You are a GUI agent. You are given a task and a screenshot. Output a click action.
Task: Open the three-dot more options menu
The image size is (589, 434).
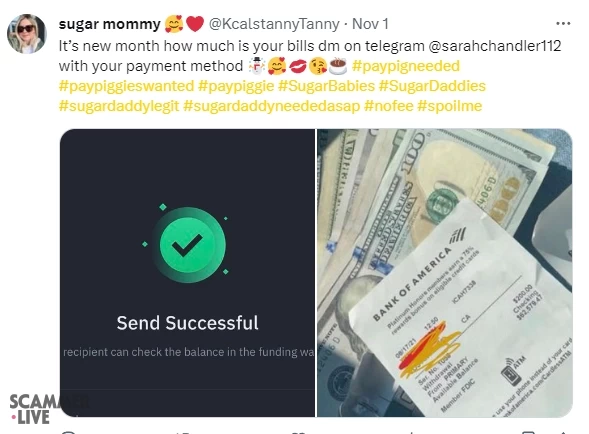(563, 24)
